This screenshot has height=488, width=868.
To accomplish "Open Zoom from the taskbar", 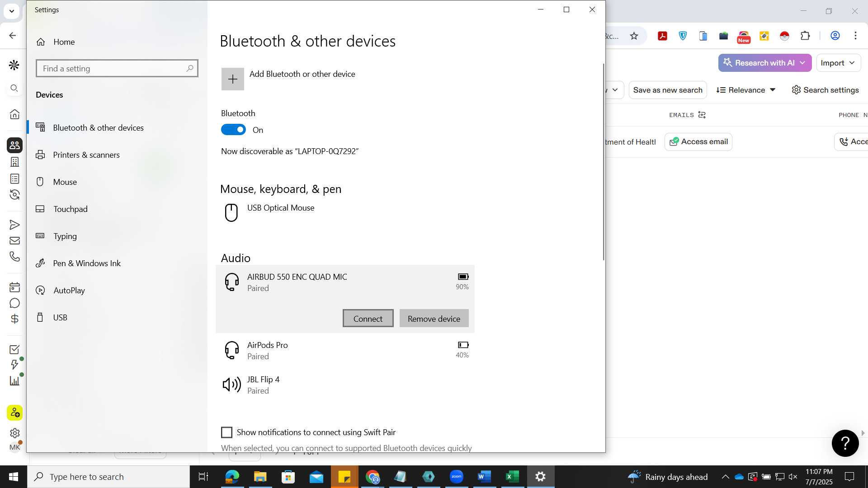I will (x=456, y=477).
